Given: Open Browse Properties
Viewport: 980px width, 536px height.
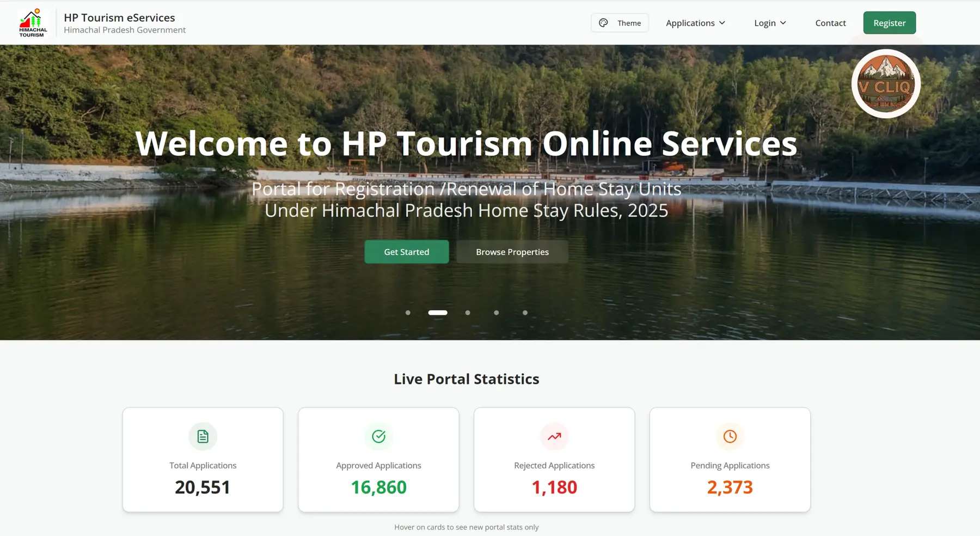Looking at the screenshot, I should pyautogui.click(x=511, y=252).
